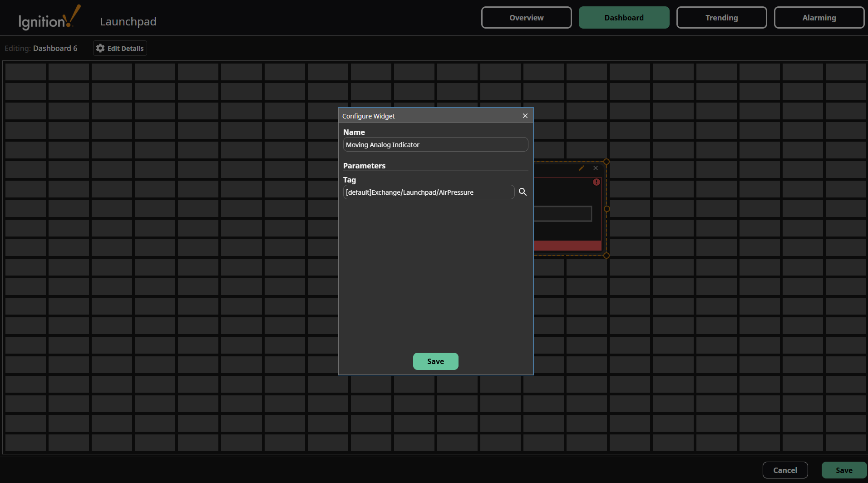This screenshot has height=483, width=868.
Task: Click the Ignition logo
Action: pyautogui.click(x=49, y=17)
